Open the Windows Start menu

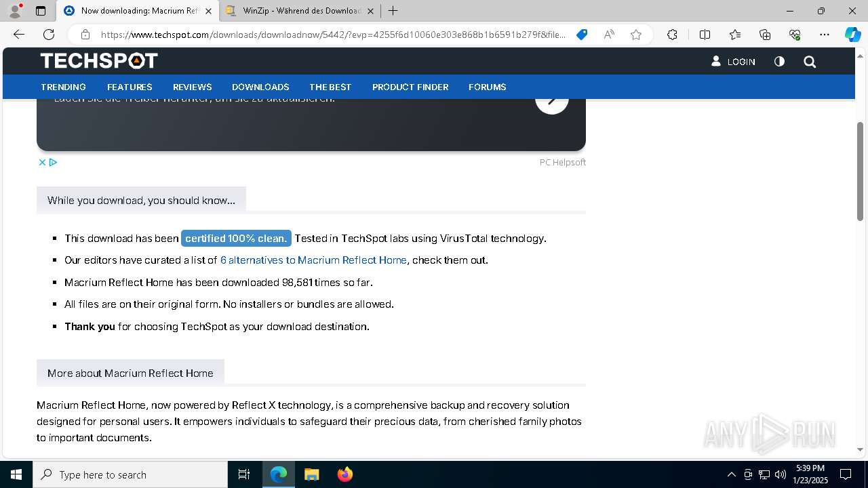(16, 474)
